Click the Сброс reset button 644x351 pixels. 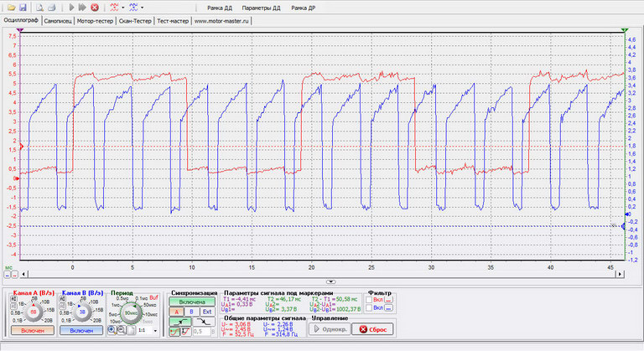click(x=374, y=329)
